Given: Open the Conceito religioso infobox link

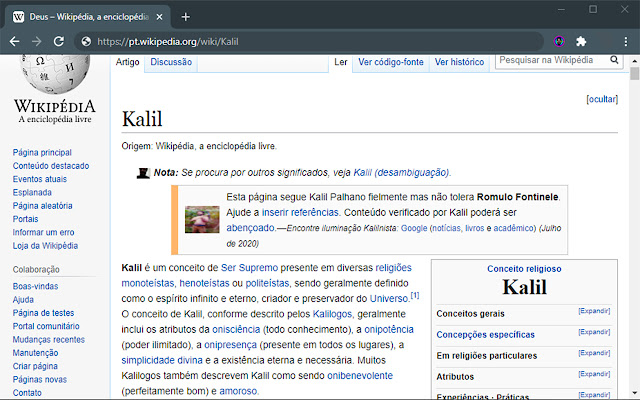Looking at the screenshot, I should click(x=524, y=269).
